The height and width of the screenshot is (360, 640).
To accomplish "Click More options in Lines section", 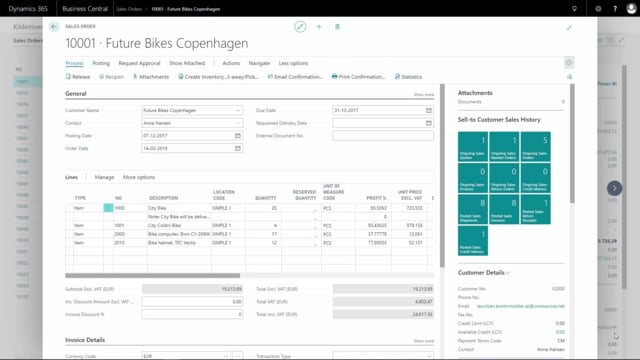I will pyautogui.click(x=139, y=177).
